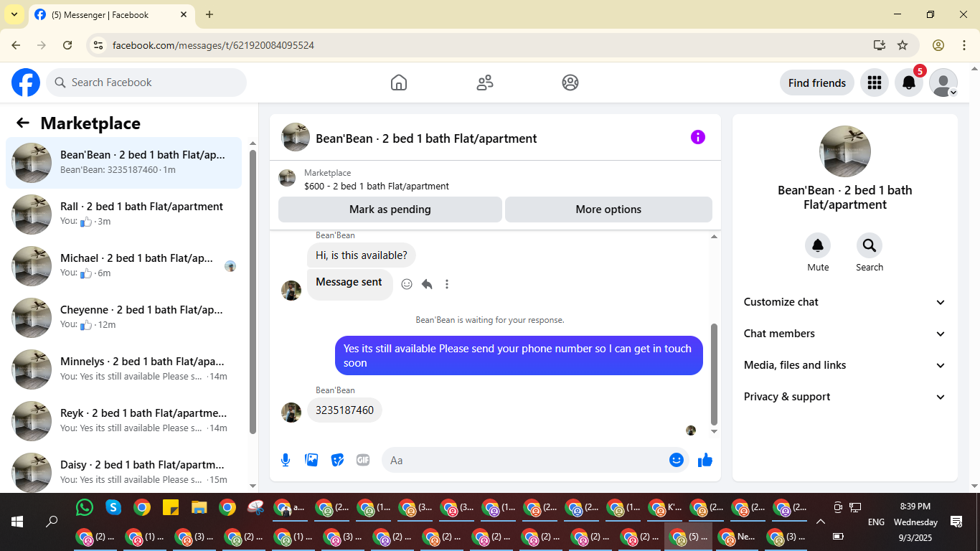Click the browser Back button
Image resolution: width=980 pixels, height=551 pixels.
coord(16,45)
